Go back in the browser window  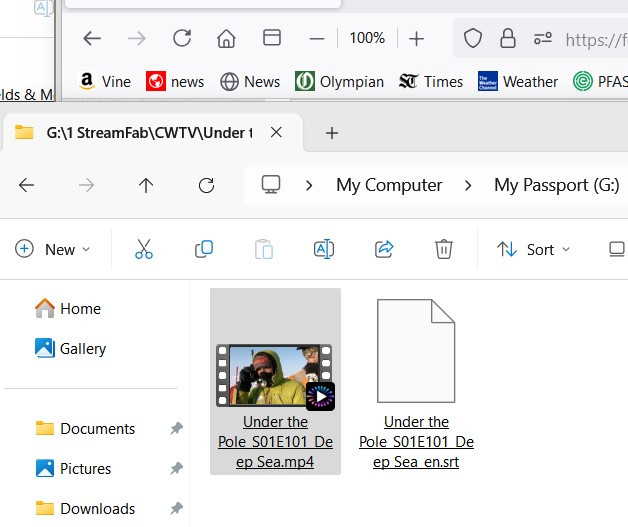pos(92,39)
